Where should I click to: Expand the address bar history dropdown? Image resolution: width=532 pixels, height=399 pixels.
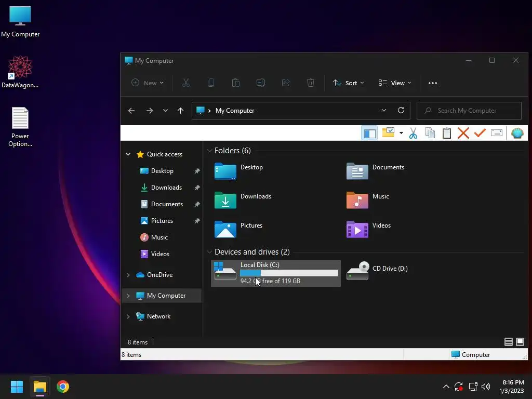tap(384, 110)
